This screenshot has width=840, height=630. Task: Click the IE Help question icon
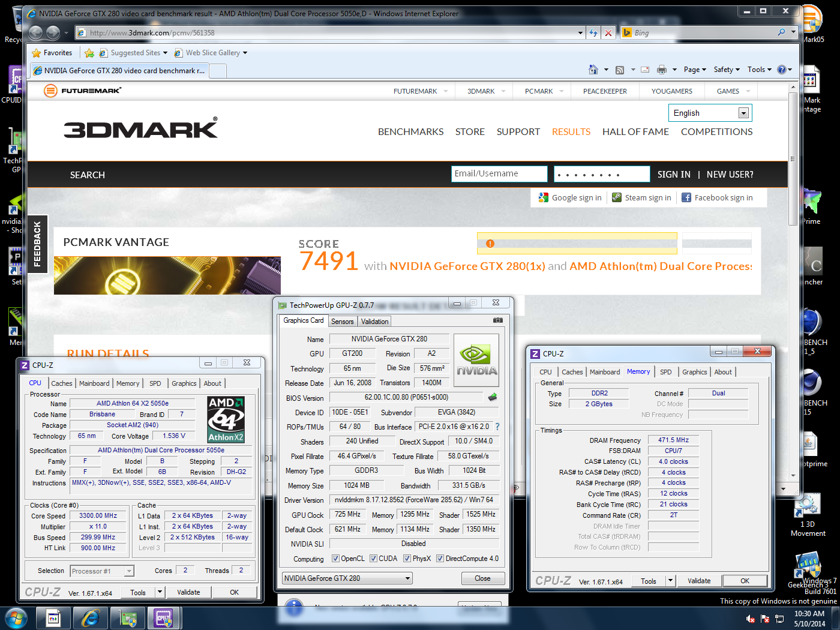[781, 70]
